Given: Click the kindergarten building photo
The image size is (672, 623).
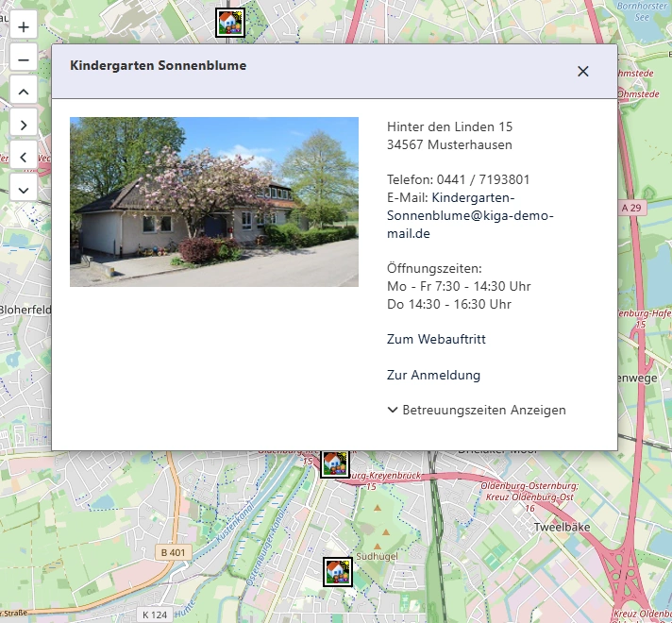Looking at the screenshot, I should (x=214, y=202).
